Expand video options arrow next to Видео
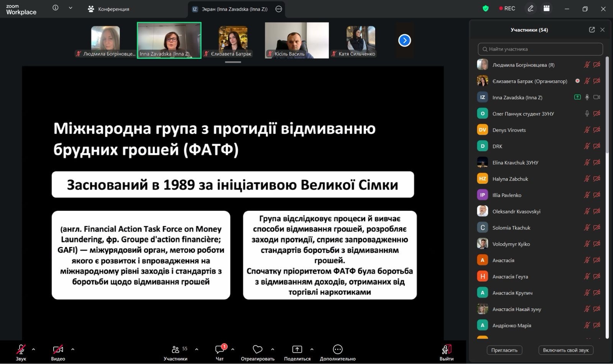613x364 pixels. [73, 349]
